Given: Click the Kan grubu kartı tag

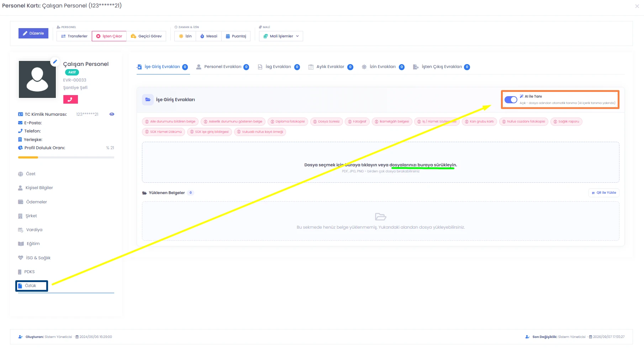Looking at the screenshot, I should point(479,121).
